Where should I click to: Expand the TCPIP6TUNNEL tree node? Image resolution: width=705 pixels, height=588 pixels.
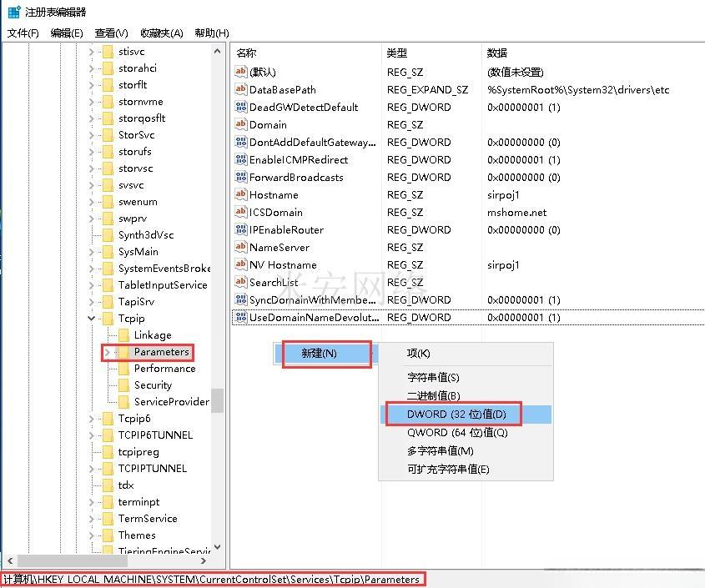click(91, 435)
